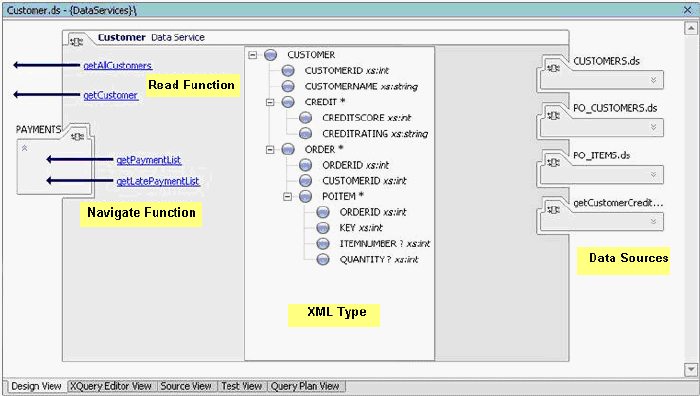Click the CREDITRATING element icon
700x396 pixels.
pos(305,133)
